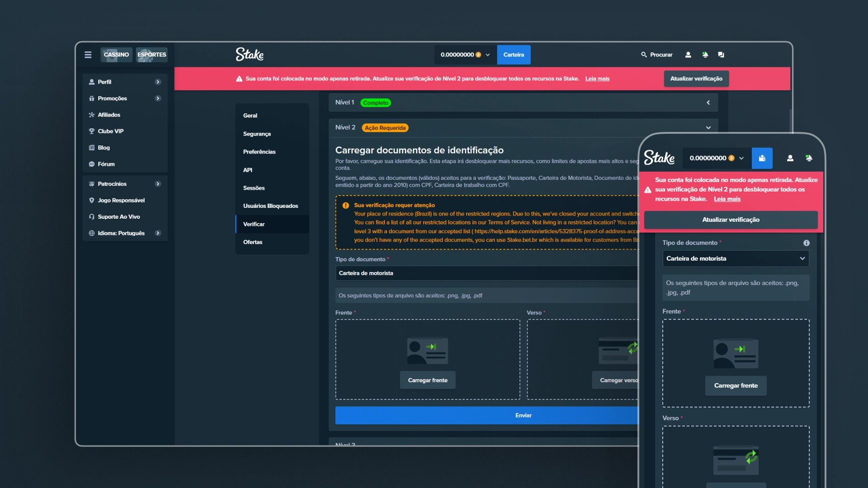Click the Ação Requerida badge
The width and height of the screenshot is (868, 488).
(x=385, y=128)
